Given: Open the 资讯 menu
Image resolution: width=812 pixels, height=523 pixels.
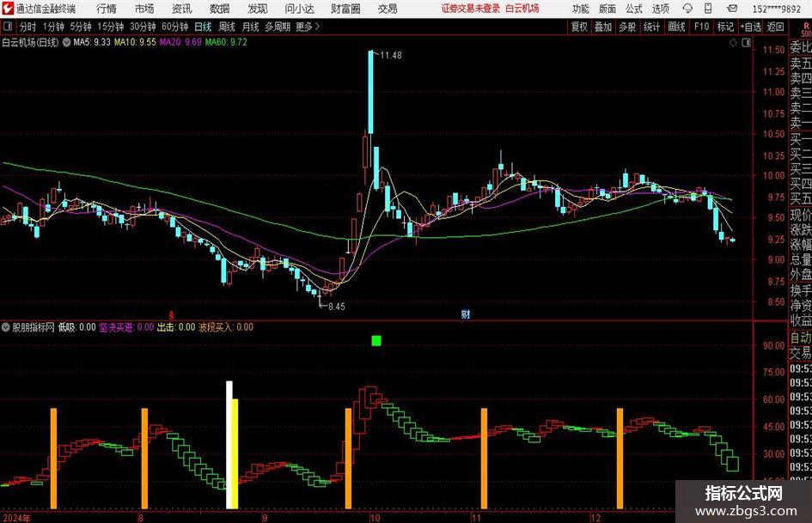Looking at the screenshot, I should click(182, 9).
